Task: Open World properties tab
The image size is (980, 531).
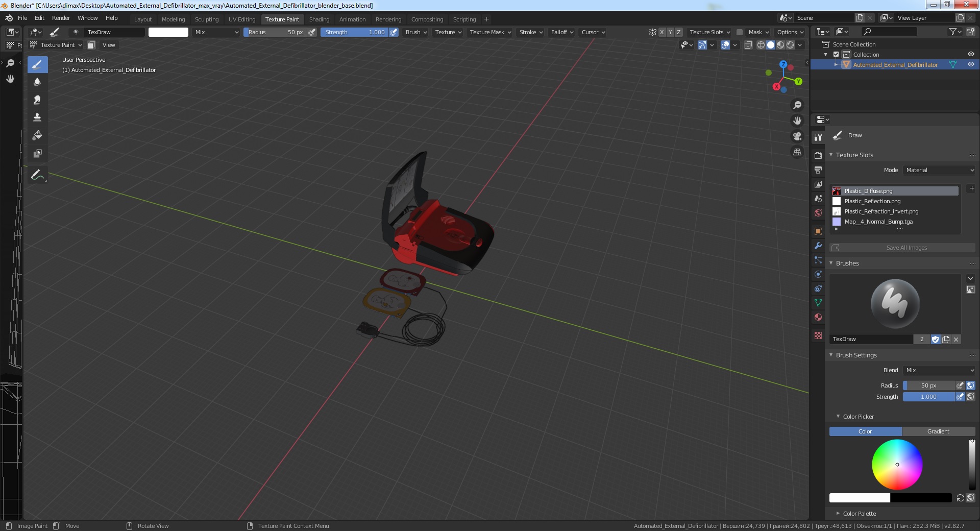Action: pyautogui.click(x=818, y=213)
